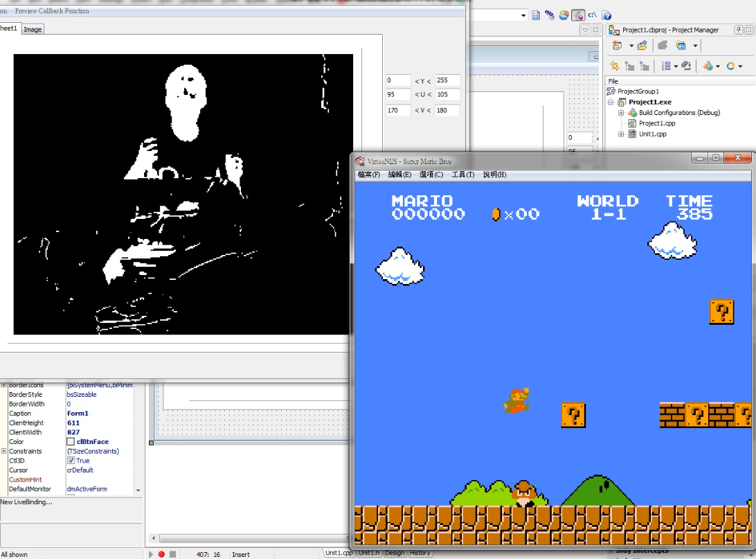Click the add new project icon in Project Manager
756x559 pixels.
(617, 45)
